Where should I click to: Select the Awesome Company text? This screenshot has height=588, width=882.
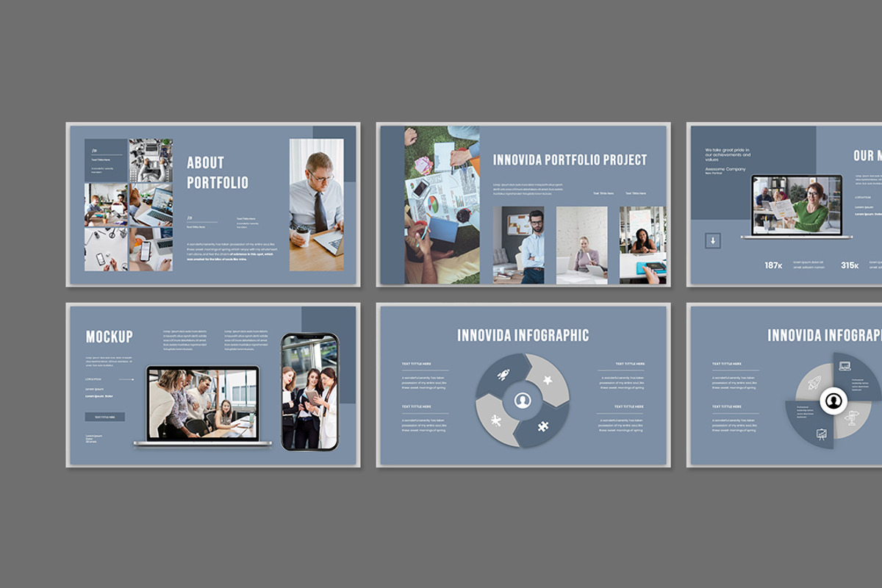(x=725, y=169)
